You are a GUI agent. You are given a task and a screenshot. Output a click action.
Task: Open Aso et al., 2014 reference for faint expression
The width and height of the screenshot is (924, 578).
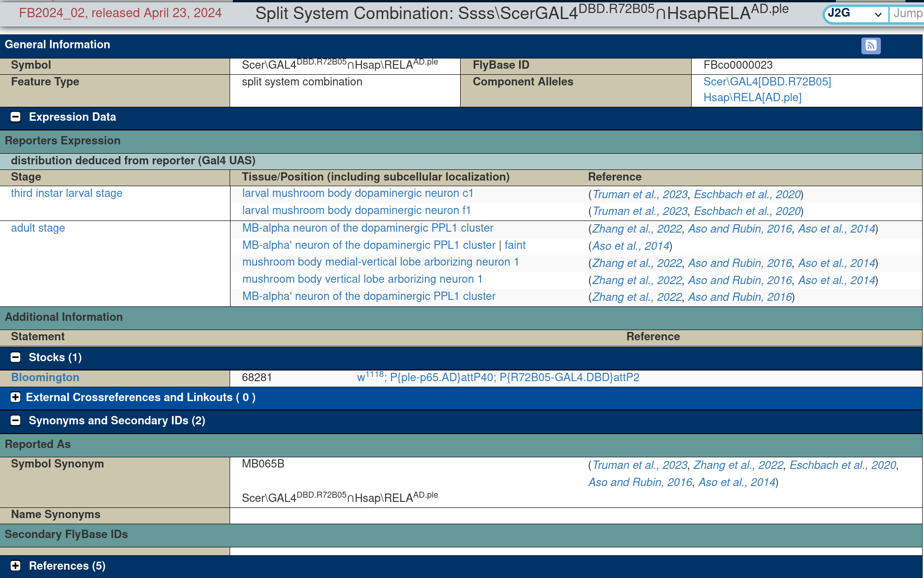[x=630, y=246]
